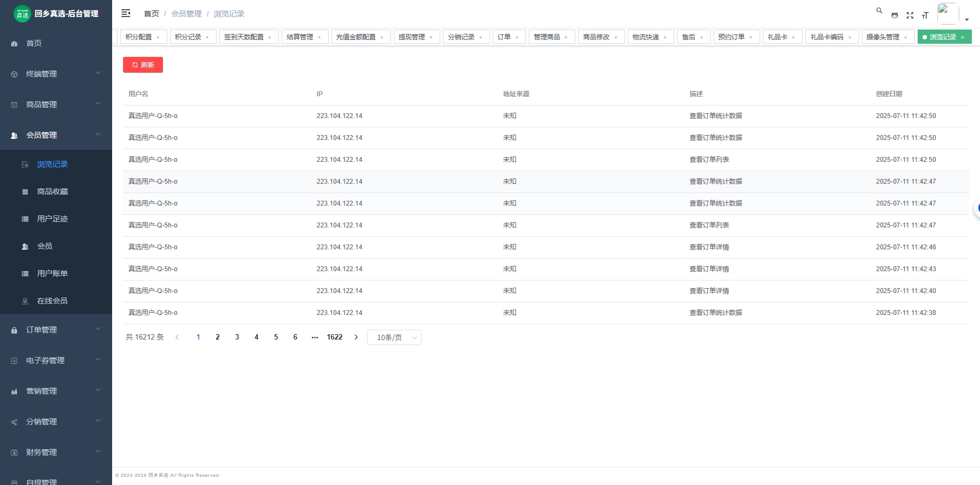Expand the 订单管理 sidebar menu
The height and width of the screenshot is (485, 980).
[x=56, y=330]
